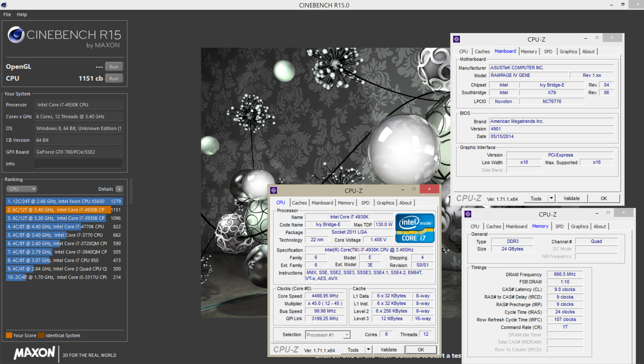Select ranking row Intel Core i7 CPU 950
Image resolution: width=644 pixels, height=364 pixels.
tap(64, 260)
